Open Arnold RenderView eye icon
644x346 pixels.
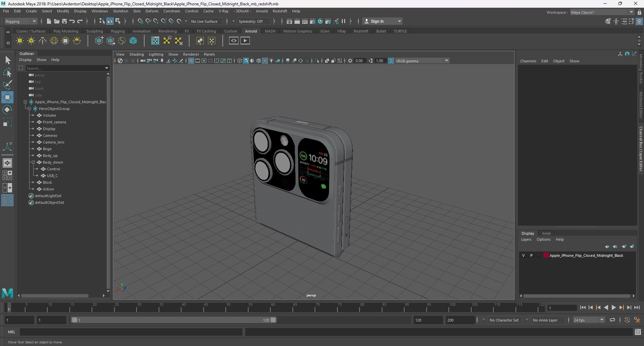click(x=234, y=41)
